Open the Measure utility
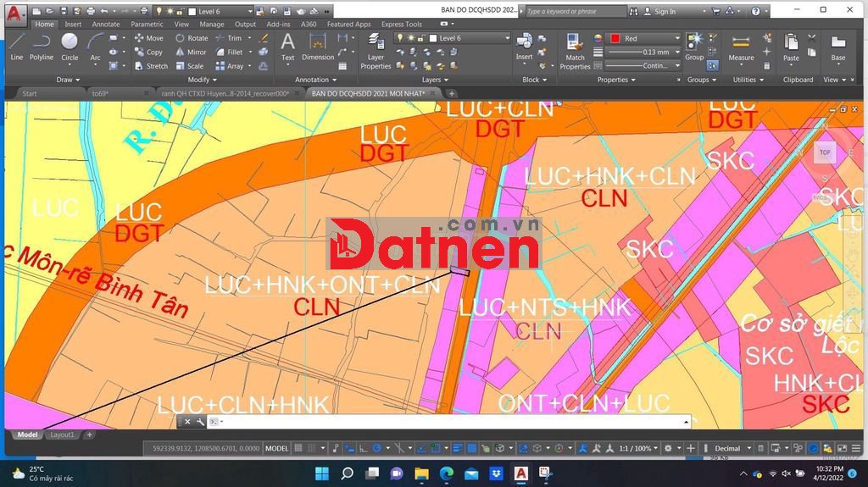The width and height of the screenshot is (868, 487). pyautogui.click(x=741, y=47)
